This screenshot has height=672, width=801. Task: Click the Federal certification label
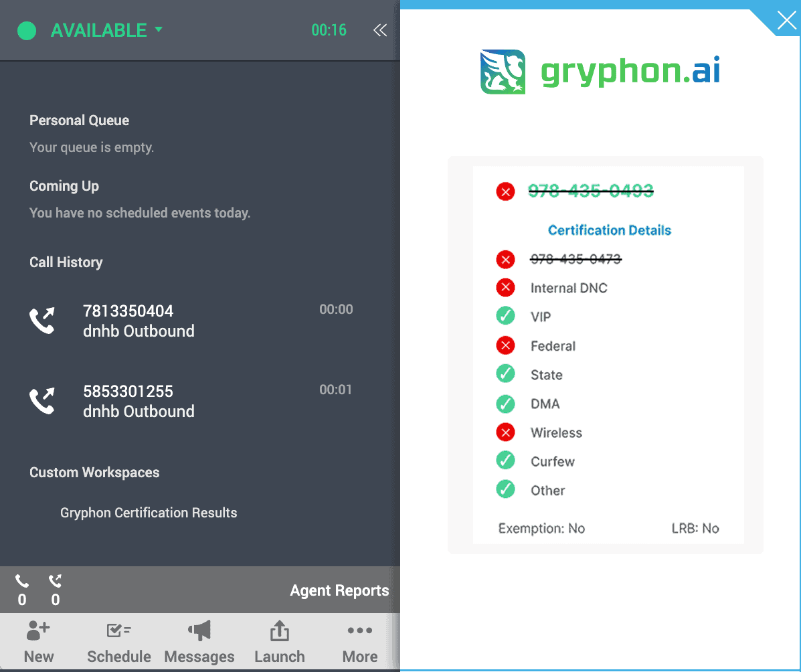coord(553,346)
